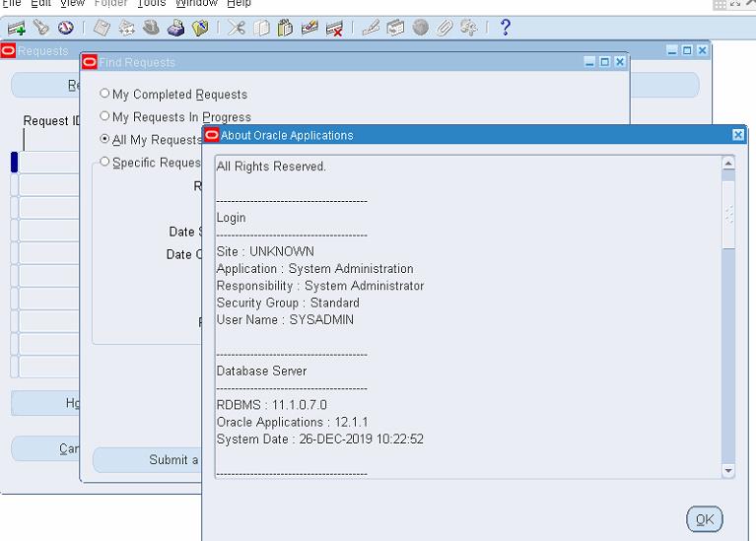The width and height of the screenshot is (756, 541).
Task: Click the Save disk toolbar icon
Action: point(102,28)
